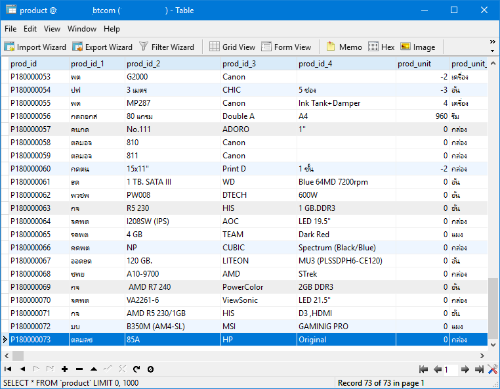500x389 pixels.
Task: Go to first record button
Action: pyautogui.click(x=8, y=369)
